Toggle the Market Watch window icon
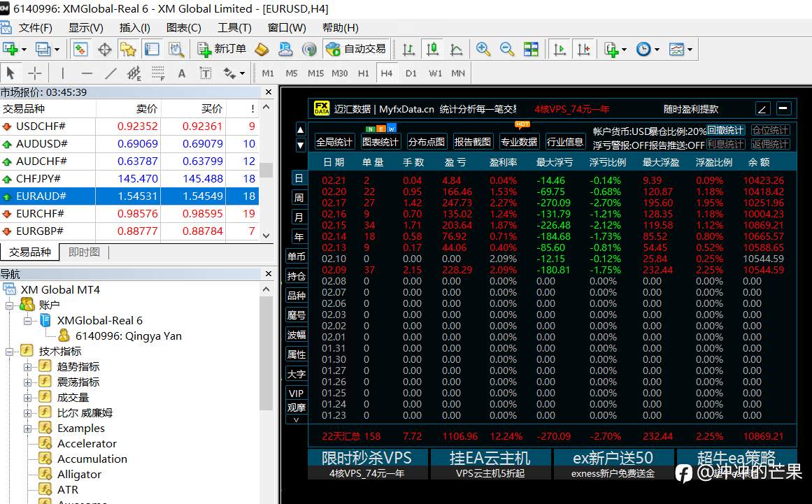 tap(80, 49)
